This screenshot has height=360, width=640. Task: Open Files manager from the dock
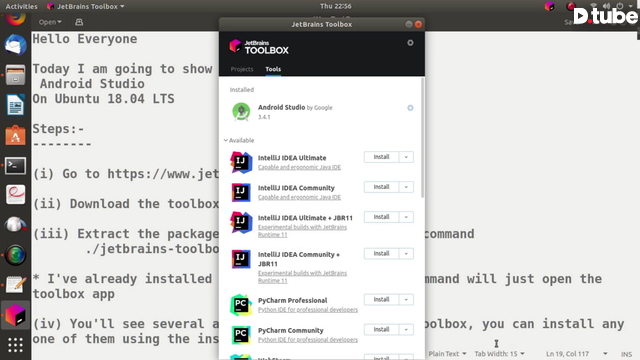(x=16, y=75)
